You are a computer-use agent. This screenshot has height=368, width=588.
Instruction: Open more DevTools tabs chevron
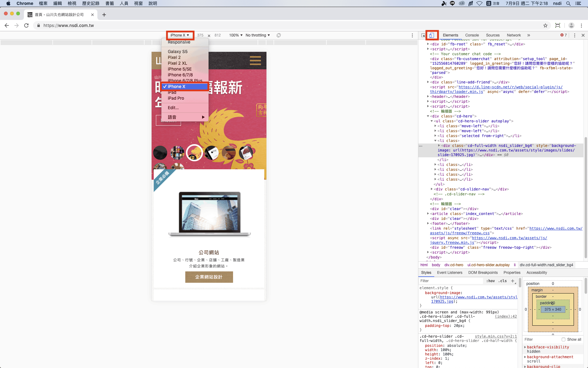[529, 35]
